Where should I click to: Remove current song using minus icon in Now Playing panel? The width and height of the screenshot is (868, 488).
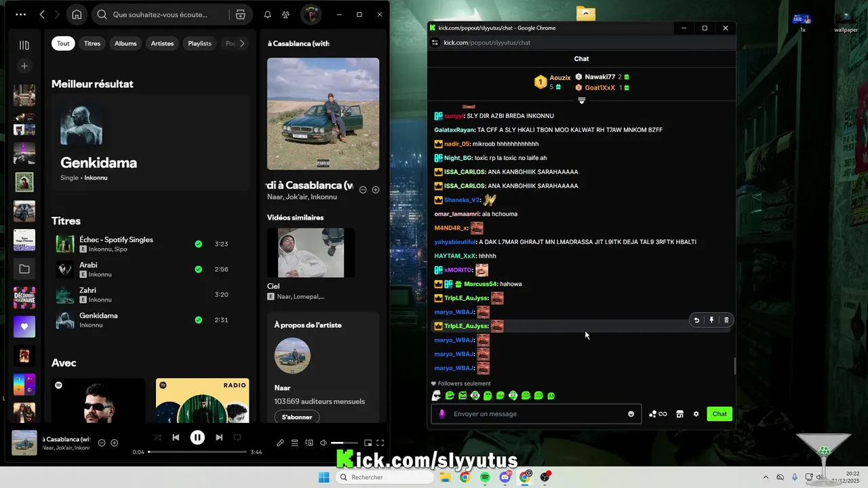363,190
